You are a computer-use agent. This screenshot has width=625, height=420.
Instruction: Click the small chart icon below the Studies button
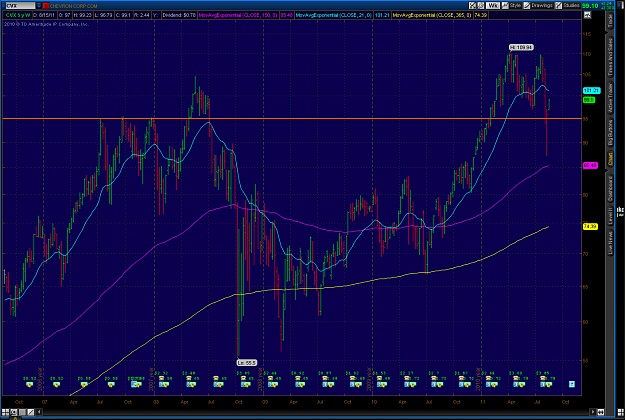587,15
